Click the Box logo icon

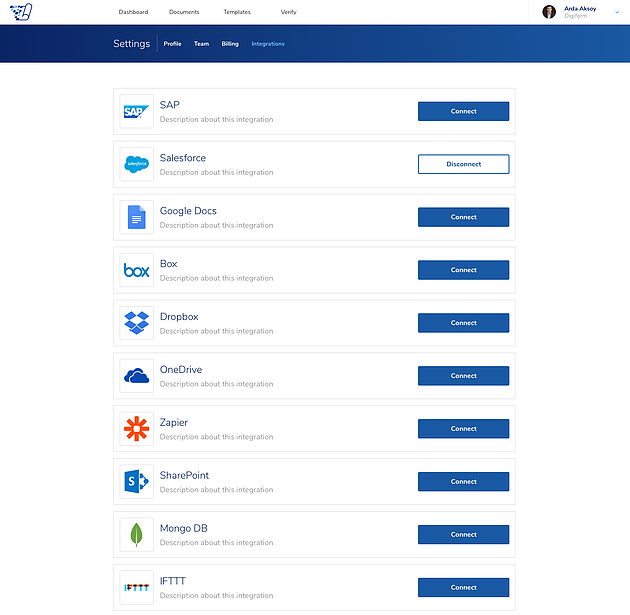pos(137,270)
